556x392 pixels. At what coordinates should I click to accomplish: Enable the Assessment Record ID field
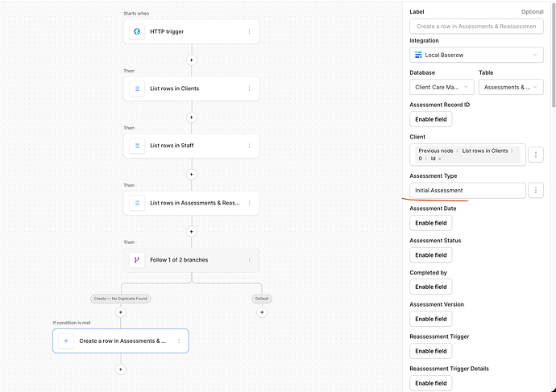coord(430,119)
